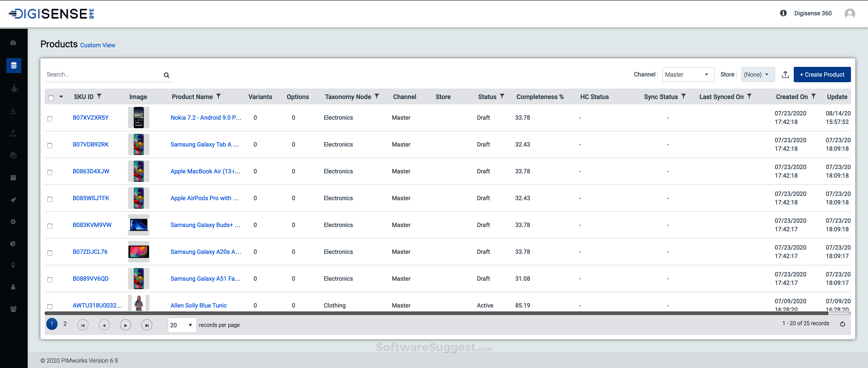
Task: Open the Allen Solly Blue Tunic product
Action: tap(198, 305)
